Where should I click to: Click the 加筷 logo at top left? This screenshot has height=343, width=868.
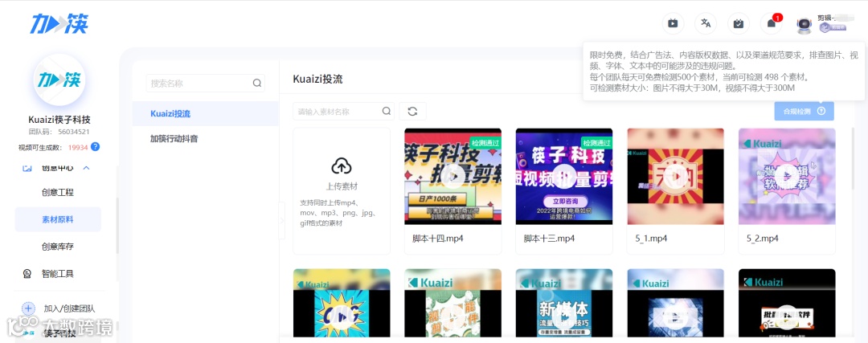coord(59,23)
